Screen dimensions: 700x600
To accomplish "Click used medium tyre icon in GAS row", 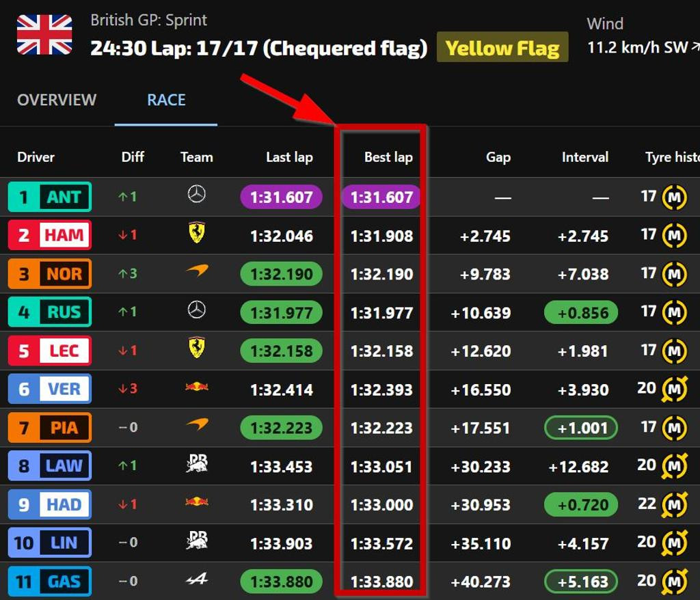I will pyautogui.click(x=674, y=582).
